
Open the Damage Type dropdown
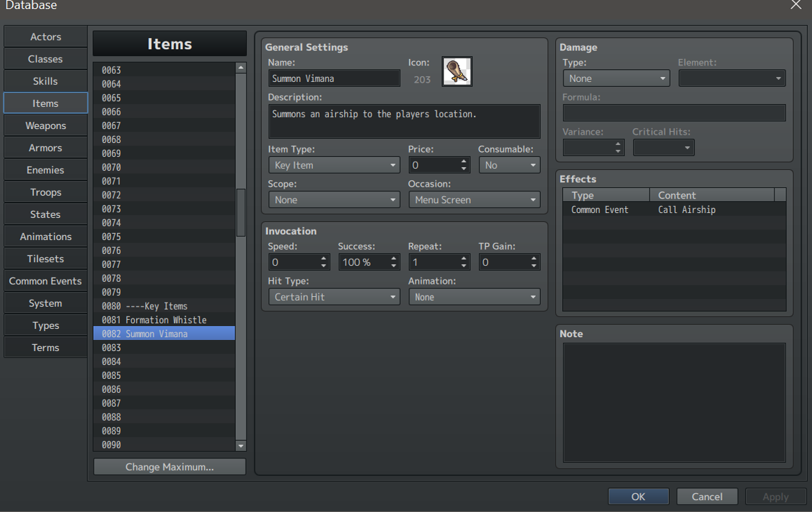[616, 78]
